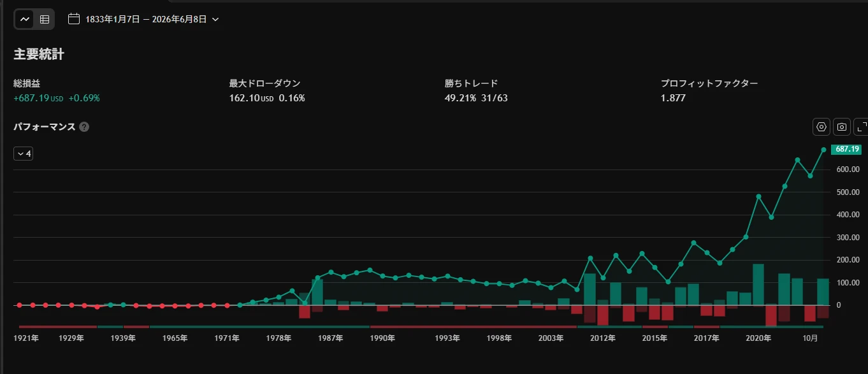This screenshot has height=374, width=868.
Task: Collapse the legend with the '4' chevron
Action: [x=24, y=154]
